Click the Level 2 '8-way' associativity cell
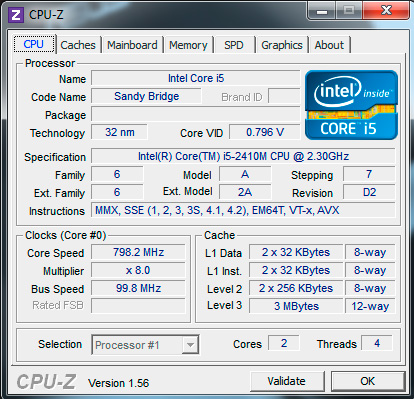This screenshot has width=414, height=399. pyautogui.click(x=370, y=288)
